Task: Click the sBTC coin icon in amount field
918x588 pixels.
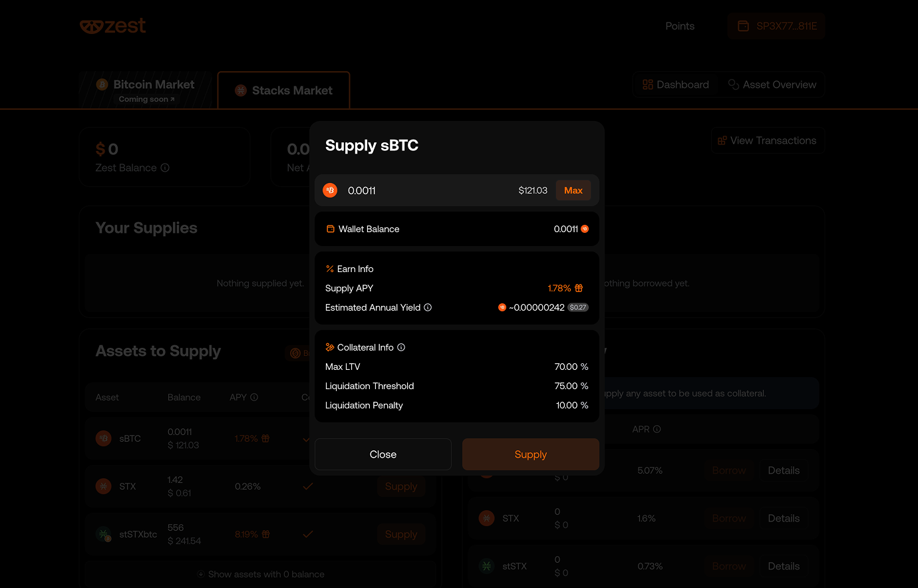Action: (x=330, y=190)
